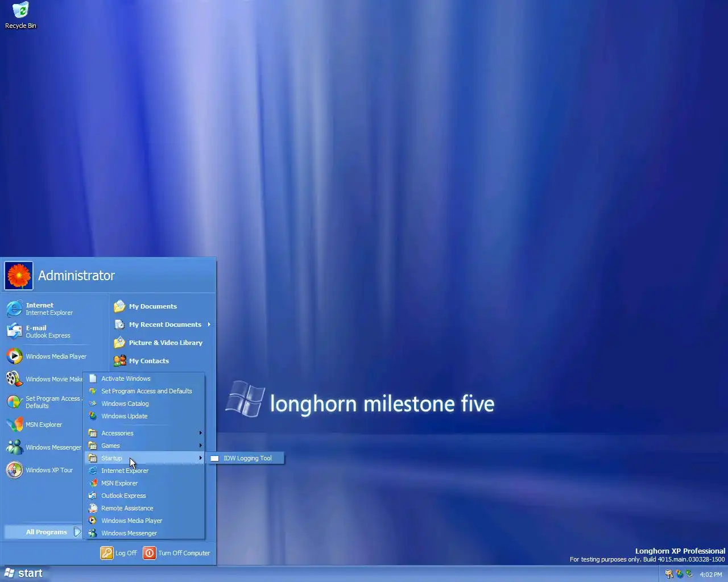This screenshot has width=728, height=582.
Task: Click the All Programs green arrow
Action: 77,532
